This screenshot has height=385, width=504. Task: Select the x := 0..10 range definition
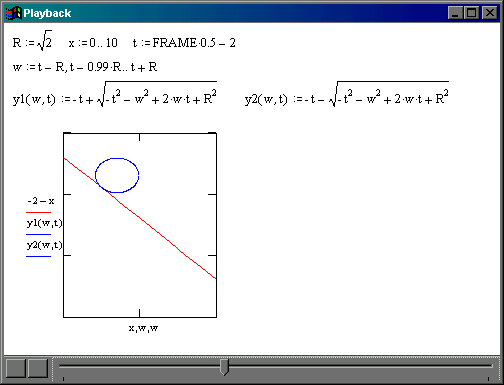pos(93,43)
